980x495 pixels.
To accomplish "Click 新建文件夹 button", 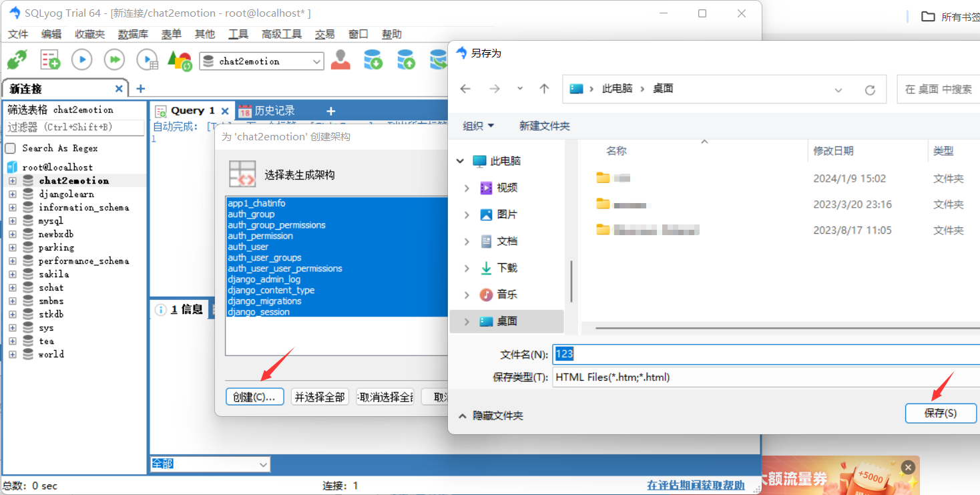I will pyautogui.click(x=545, y=126).
